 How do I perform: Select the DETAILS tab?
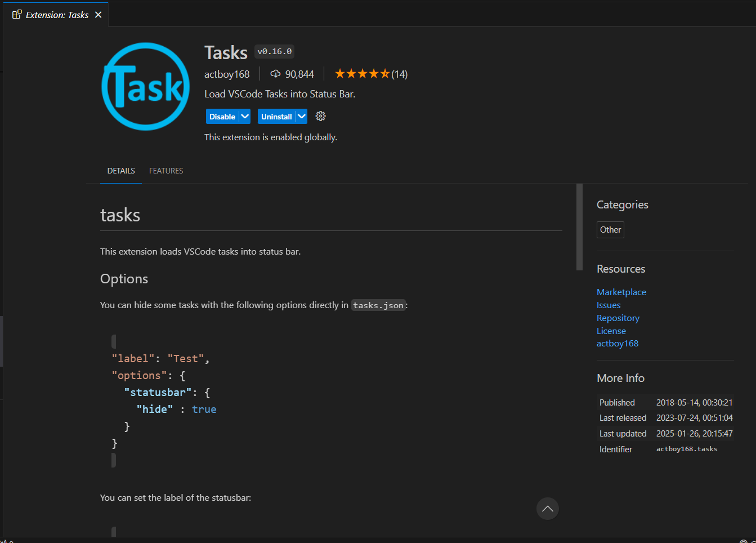(x=121, y=171)
